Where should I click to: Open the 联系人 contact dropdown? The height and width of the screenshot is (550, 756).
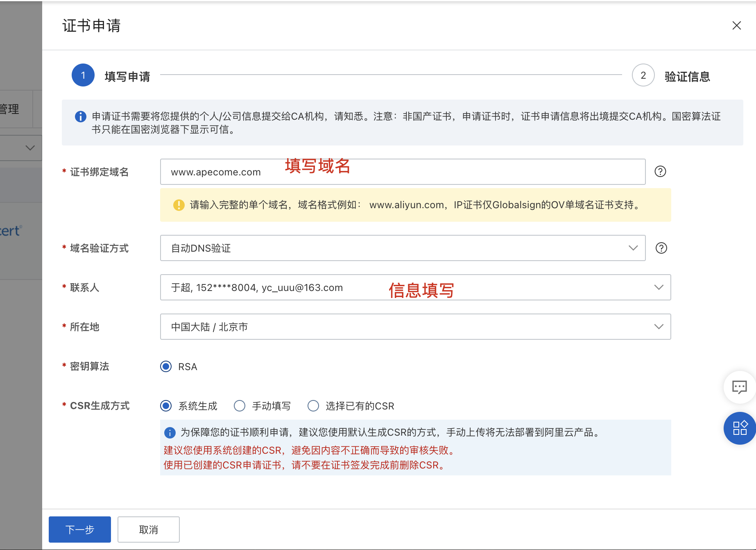point(415,287)
